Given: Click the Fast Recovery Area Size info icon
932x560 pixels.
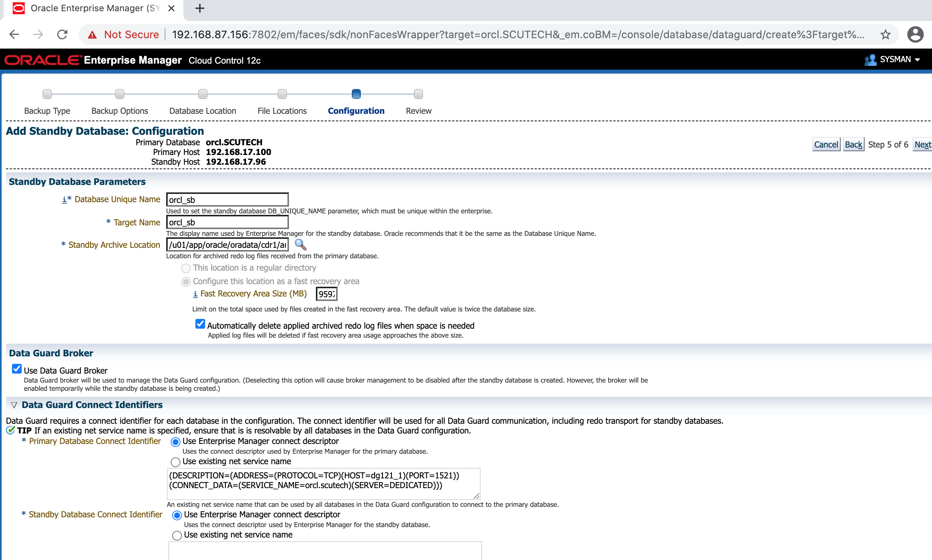Looking at the screenshot, I should [x=195, y=294].
